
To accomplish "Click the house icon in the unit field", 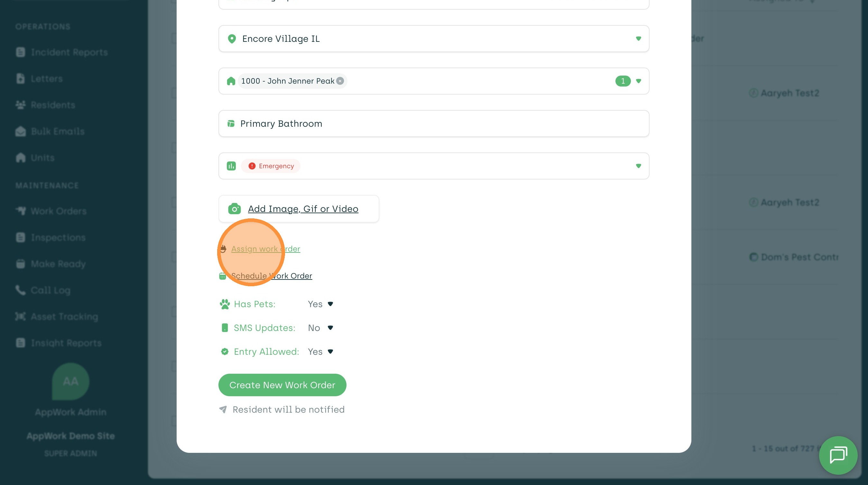I will (231, 81).
